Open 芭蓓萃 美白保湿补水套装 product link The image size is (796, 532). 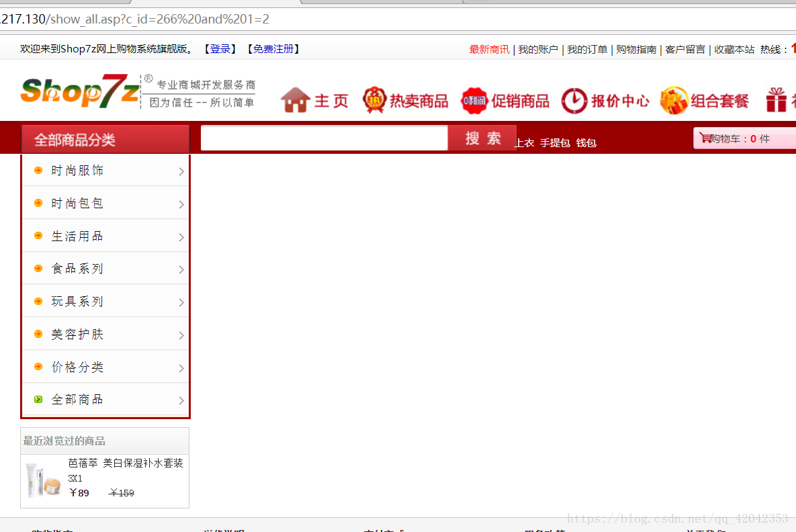point(126,470)
